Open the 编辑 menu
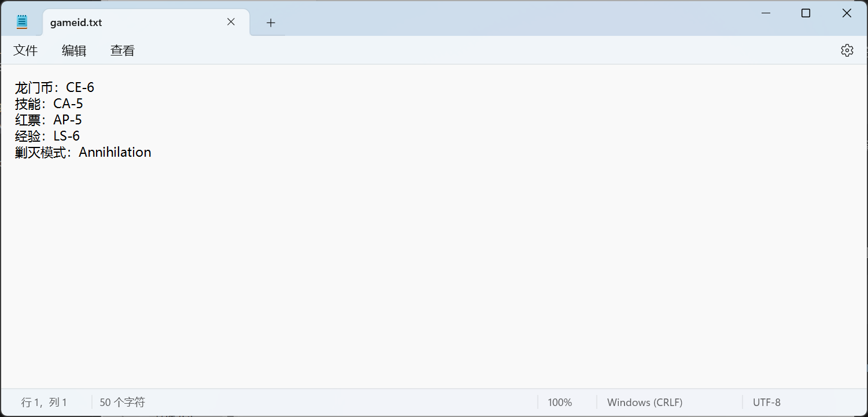 pyautogui.click(x=74, y=51)
